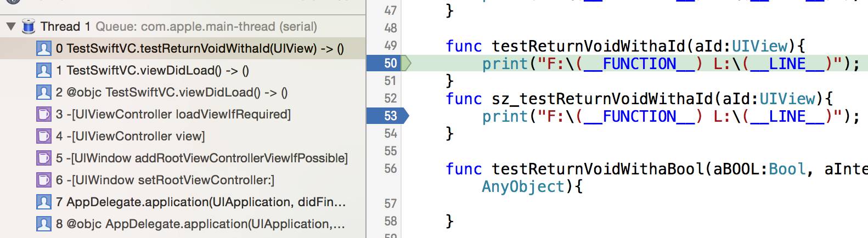
Task: Select frame 1 TestSwiftVC.viewDidLoad
Action: point(183,70)
